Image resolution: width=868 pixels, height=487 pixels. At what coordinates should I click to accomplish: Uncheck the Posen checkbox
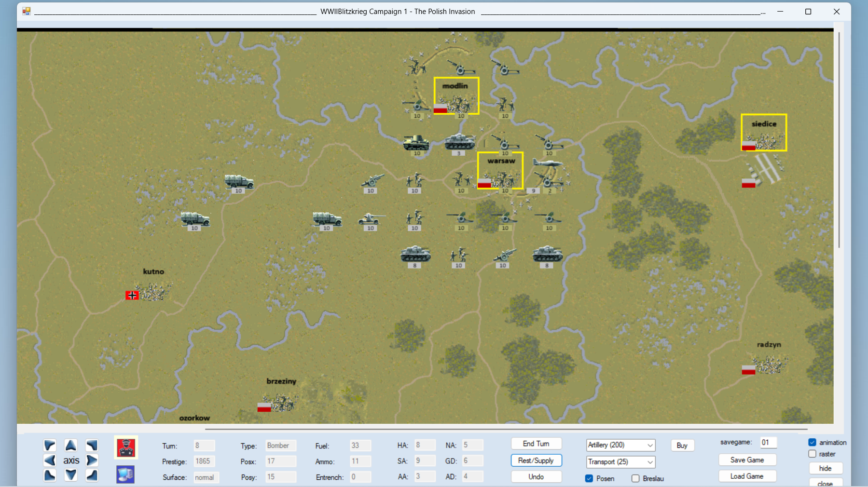589,478
